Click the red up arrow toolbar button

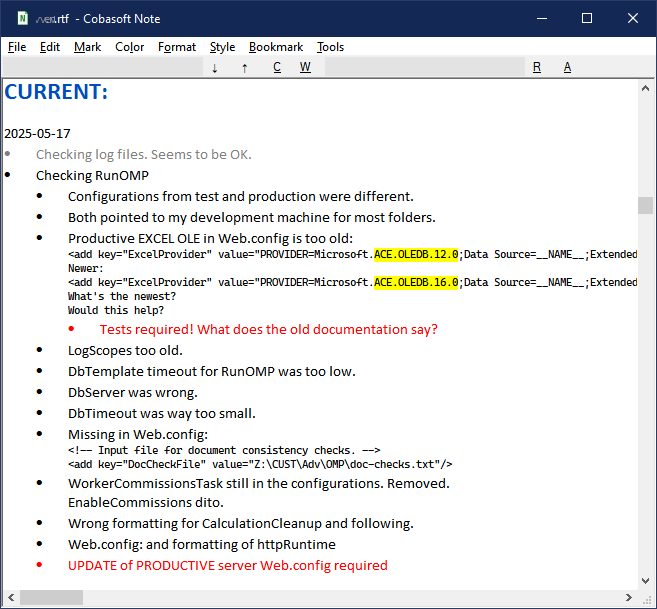[x=245, y=67]
